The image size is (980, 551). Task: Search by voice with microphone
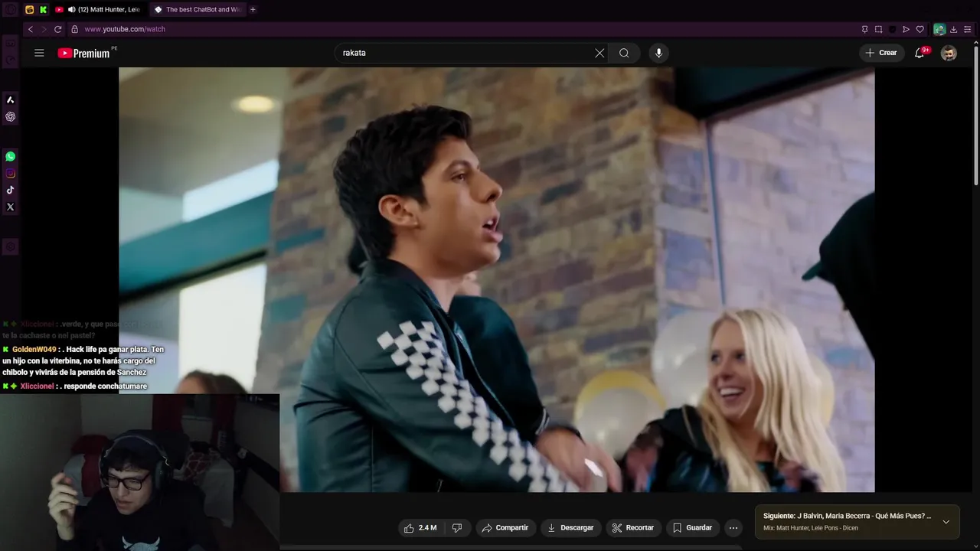[658, 53]
